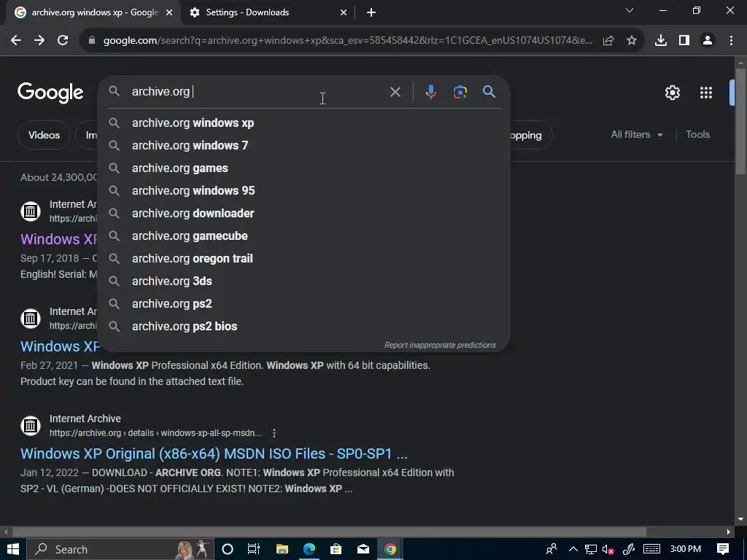Choose suggestion archive.org downloader

click(303, 214)
